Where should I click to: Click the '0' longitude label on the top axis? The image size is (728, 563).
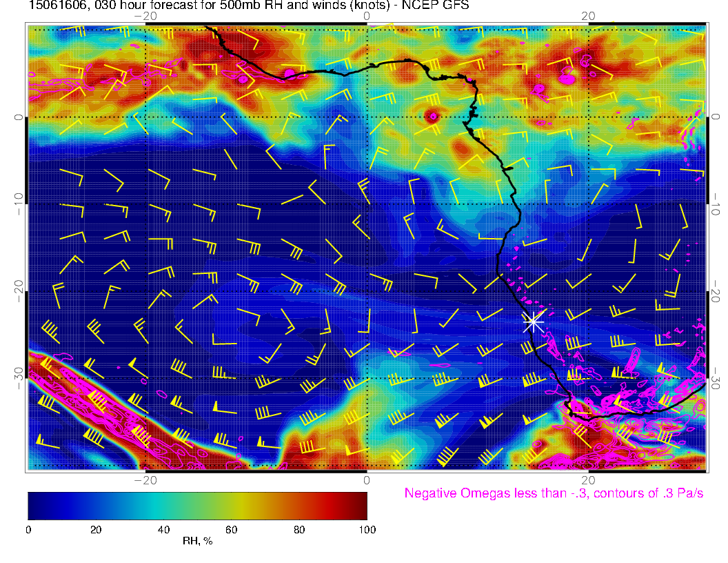point(367,16)
